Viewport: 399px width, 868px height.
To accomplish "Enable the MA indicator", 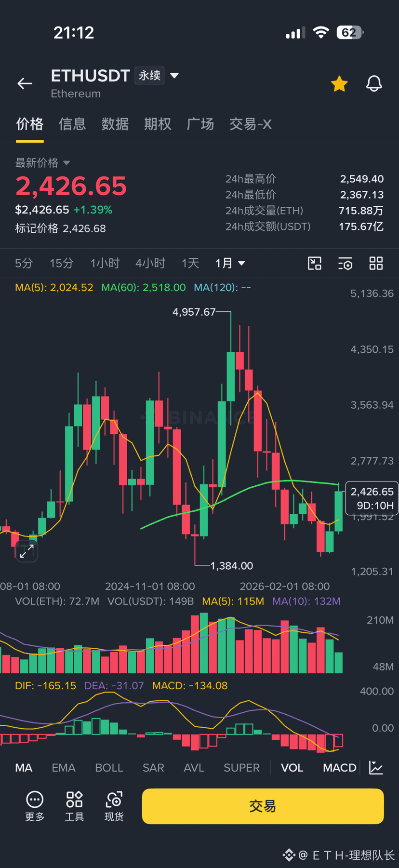I will pos(24,768).
